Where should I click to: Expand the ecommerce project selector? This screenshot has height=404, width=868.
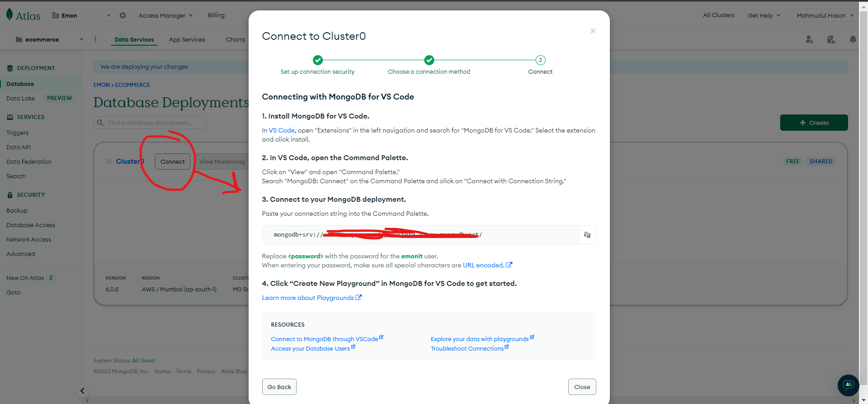49,39
